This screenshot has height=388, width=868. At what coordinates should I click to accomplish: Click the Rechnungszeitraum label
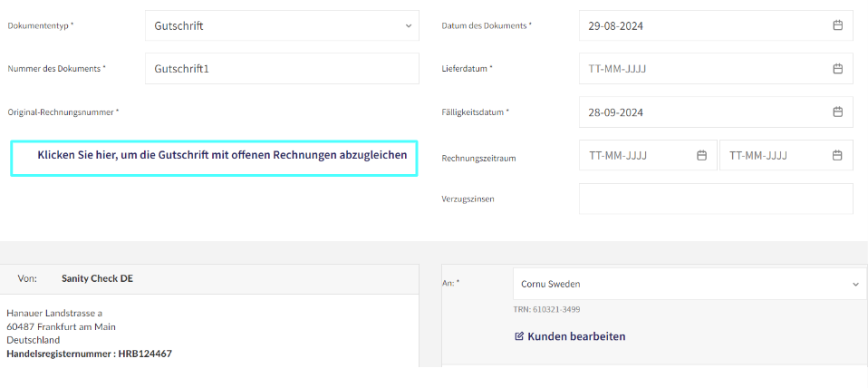pos(478,159)
